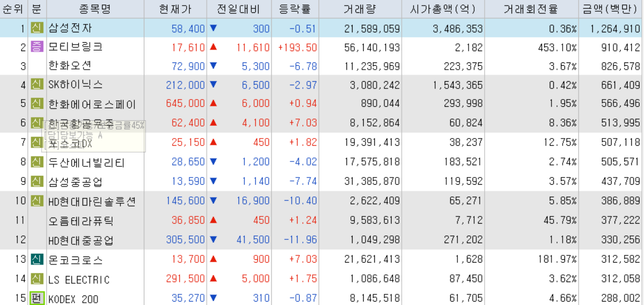Click the 분 column header
Viewport: 644px width, 305px height.
[37, 9]
